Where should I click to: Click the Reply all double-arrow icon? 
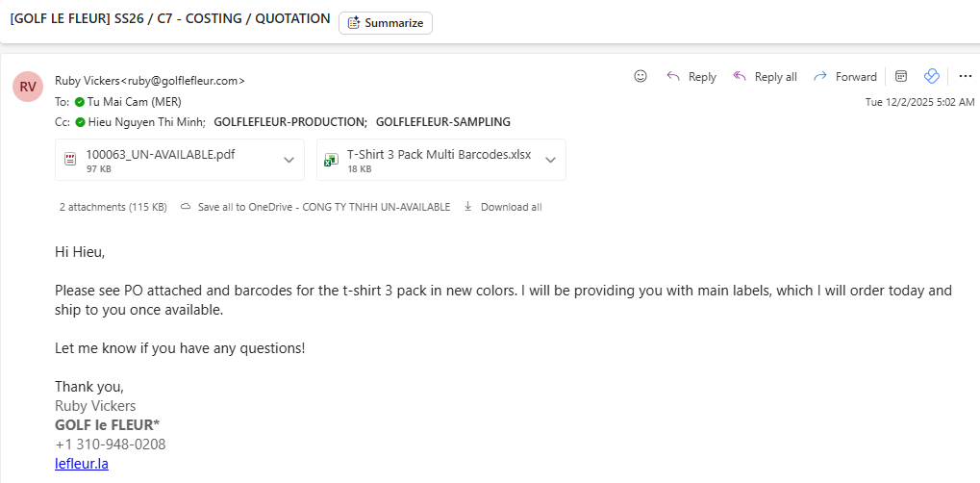[740, 77]
